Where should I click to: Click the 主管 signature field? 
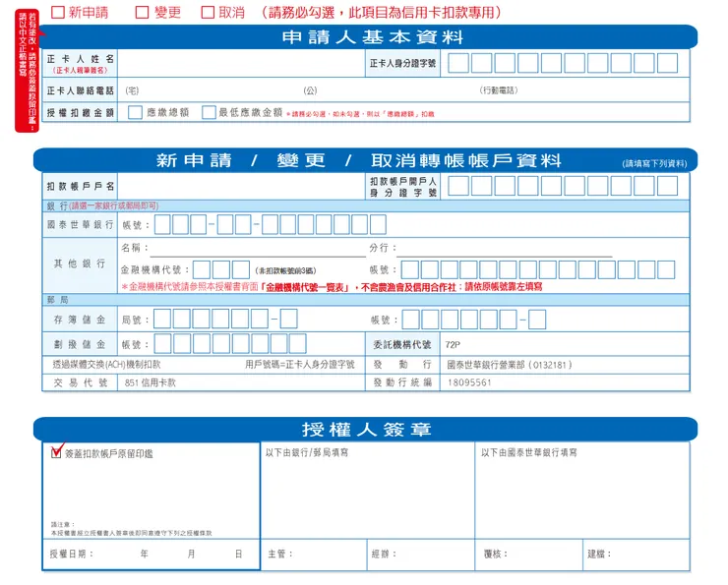coord(314,555)
